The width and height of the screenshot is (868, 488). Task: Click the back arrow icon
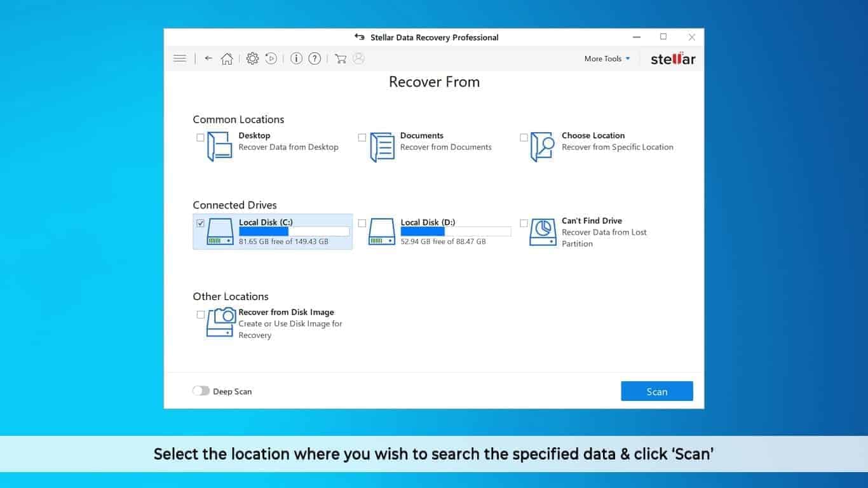click(208, 58)
